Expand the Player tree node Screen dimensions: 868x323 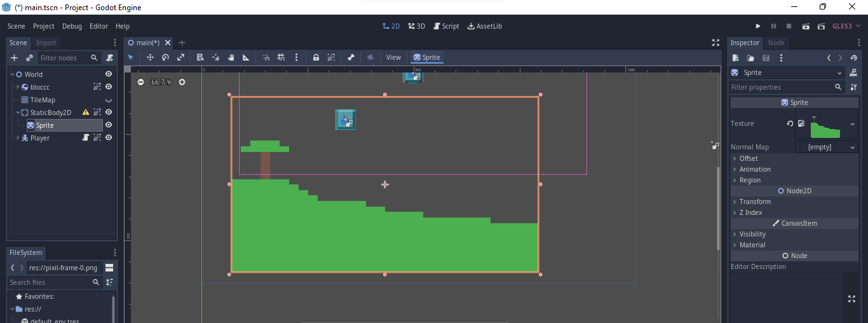click(x=17, y=138)
